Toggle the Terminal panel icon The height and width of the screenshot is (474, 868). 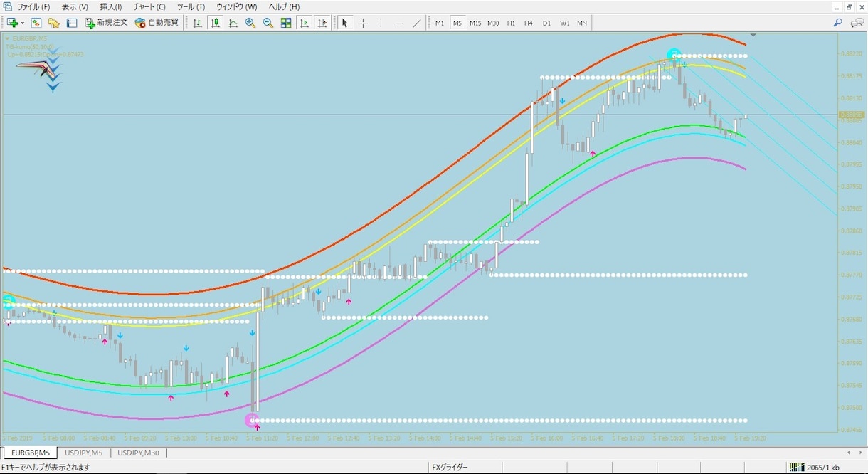[x=72, y=23]
